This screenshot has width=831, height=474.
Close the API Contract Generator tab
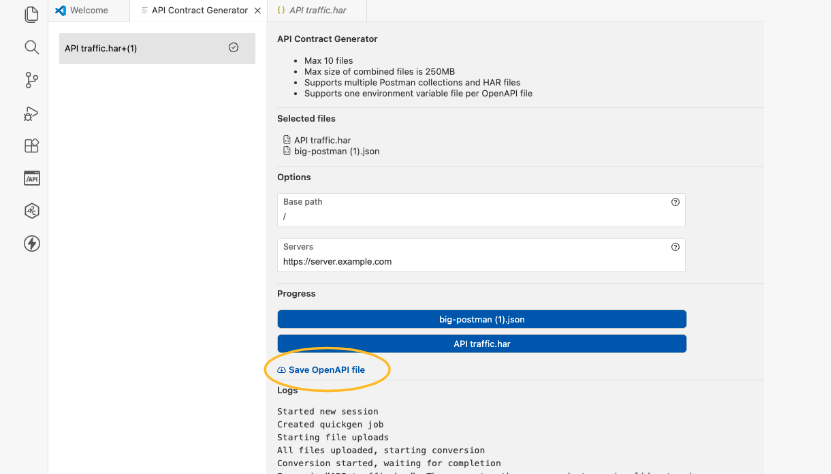pos(258,11)
